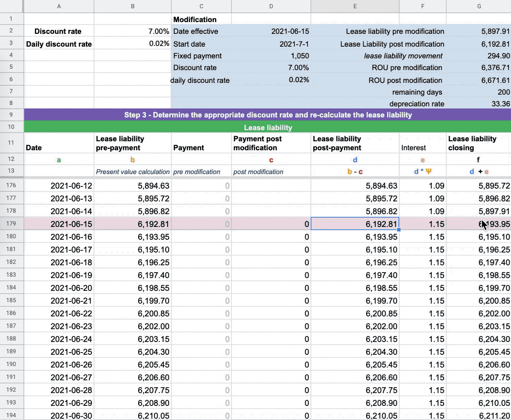Select column E header
Viewport: 511px width, 420px height.
coord(355,6)
